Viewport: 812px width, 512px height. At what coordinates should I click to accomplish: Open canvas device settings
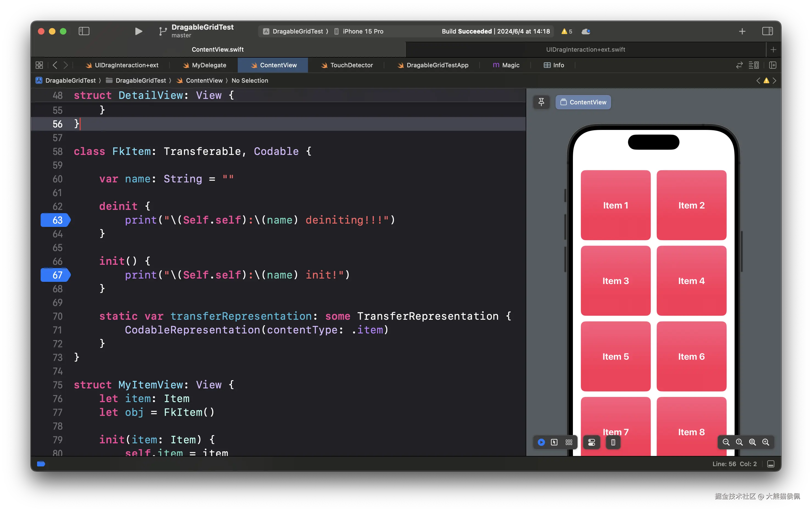pyautogui.click(x=592, y=442)
